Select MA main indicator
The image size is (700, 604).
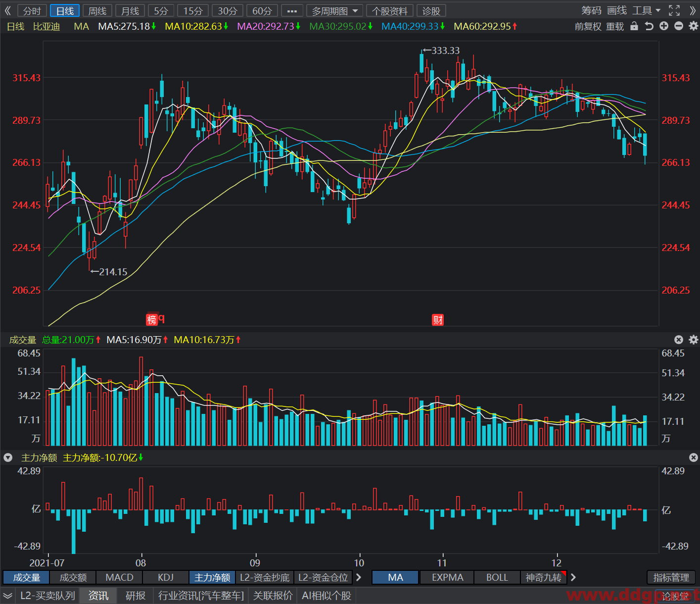(x=395, y=577)
